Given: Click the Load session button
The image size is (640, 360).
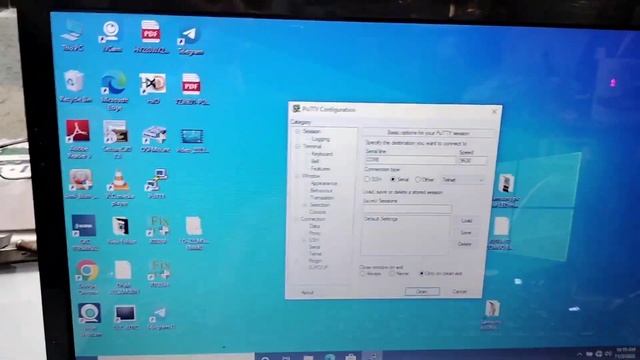Looking at the screenshot, I should (467, 221).
